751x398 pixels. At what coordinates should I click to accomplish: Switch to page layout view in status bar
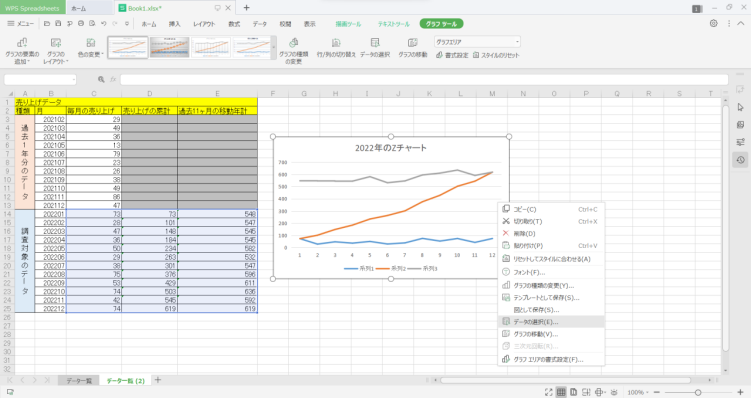pyautogui.click(x=573, y=392)
